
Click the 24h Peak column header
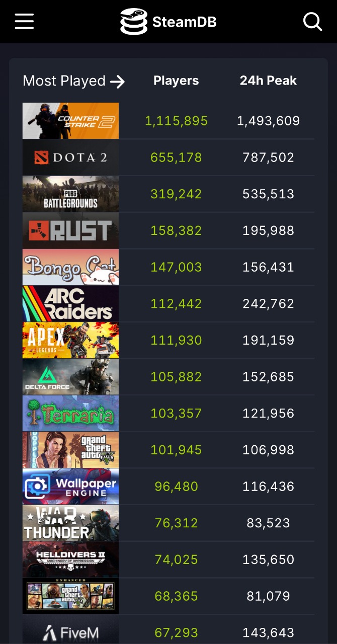click(x=268, y=80)
